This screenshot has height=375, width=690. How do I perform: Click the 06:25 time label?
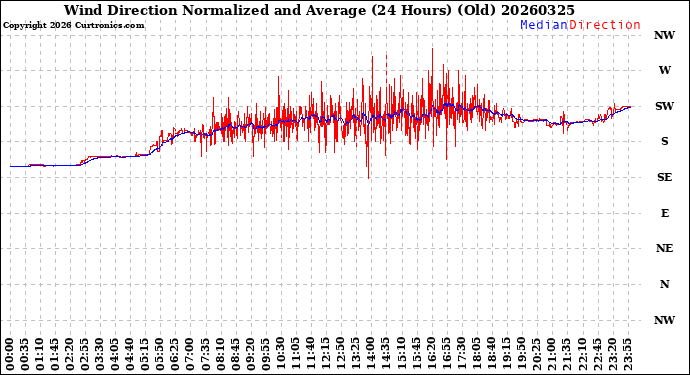[176, 354]
